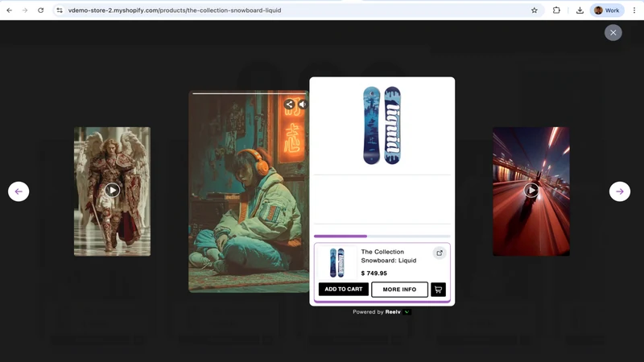Open site information icon in address bar

tap(60, 10)
